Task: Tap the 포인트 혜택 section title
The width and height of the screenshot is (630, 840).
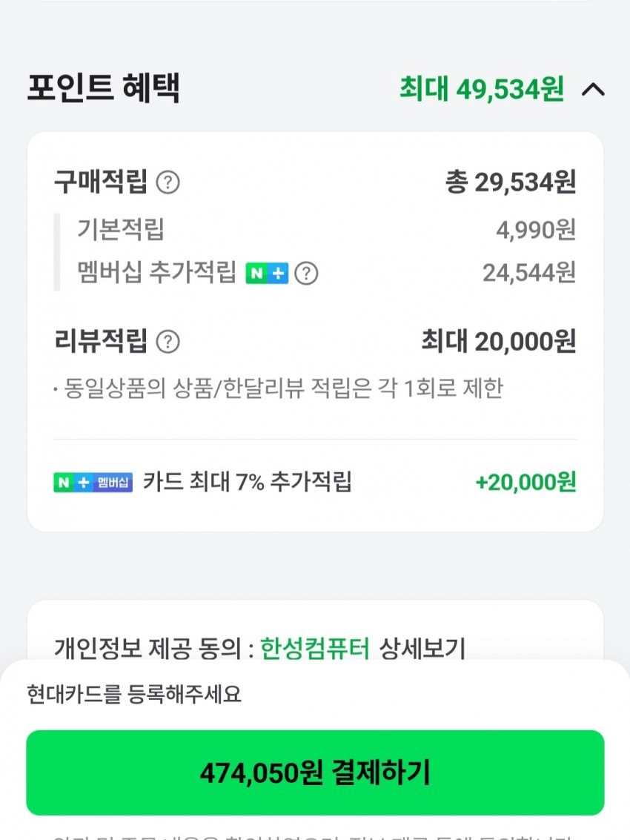Action: tap(104, 88)
